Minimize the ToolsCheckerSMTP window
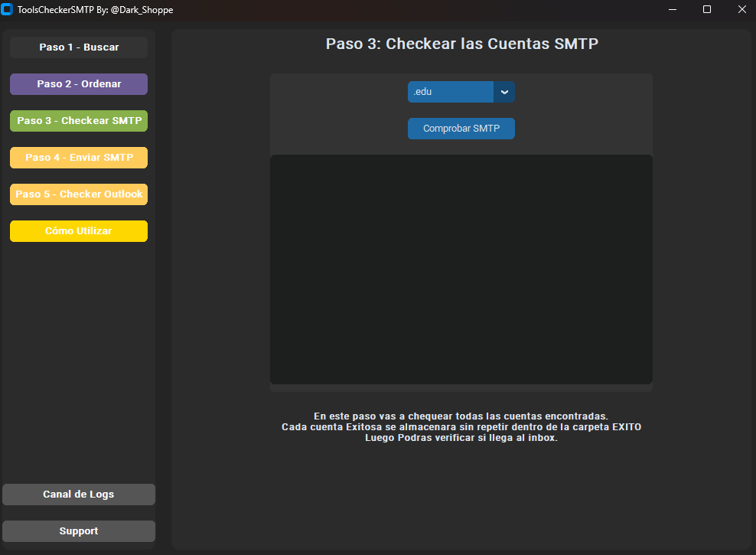 [x=672, y=9]
